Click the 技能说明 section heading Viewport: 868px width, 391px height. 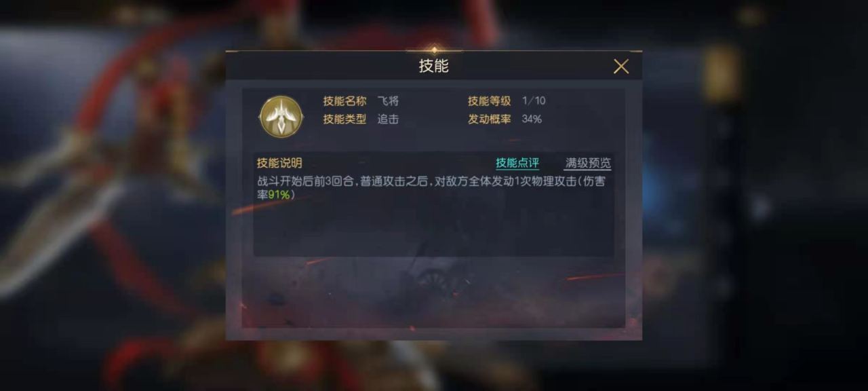pyautogui.click(x=279, y=163)
